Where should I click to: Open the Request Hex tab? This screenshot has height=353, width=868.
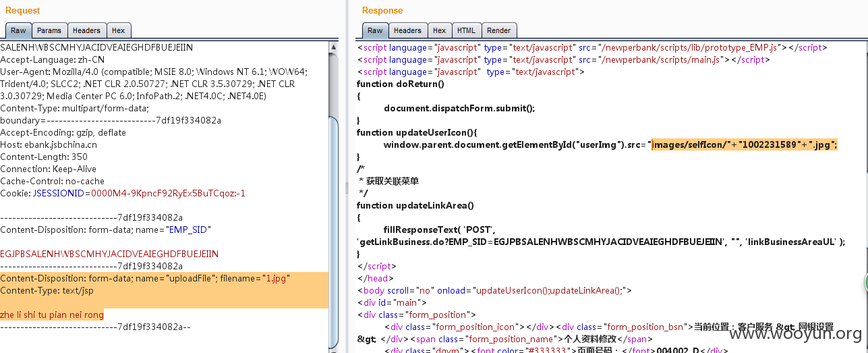coord(119,30)
